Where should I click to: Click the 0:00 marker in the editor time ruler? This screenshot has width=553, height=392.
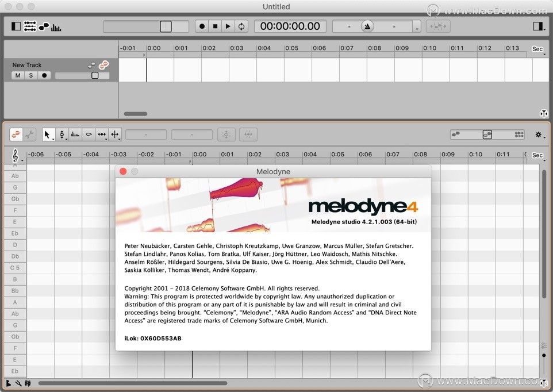[x=200, y=155]
